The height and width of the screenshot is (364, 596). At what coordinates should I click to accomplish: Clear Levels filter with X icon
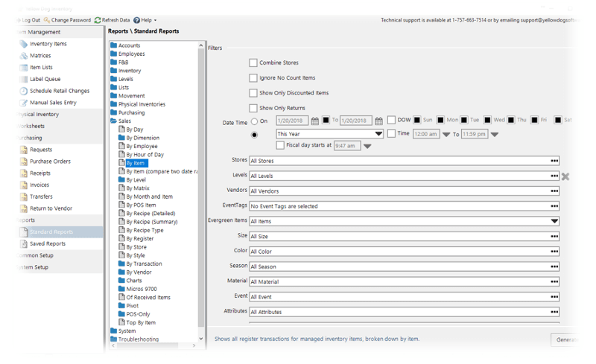coord(565,176)
